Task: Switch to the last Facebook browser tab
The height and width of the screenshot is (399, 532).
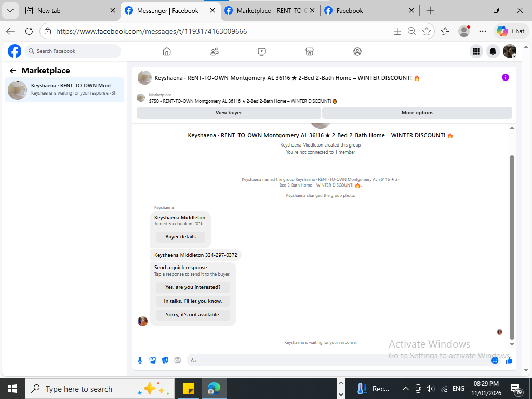Action: (x=370, y=10)
